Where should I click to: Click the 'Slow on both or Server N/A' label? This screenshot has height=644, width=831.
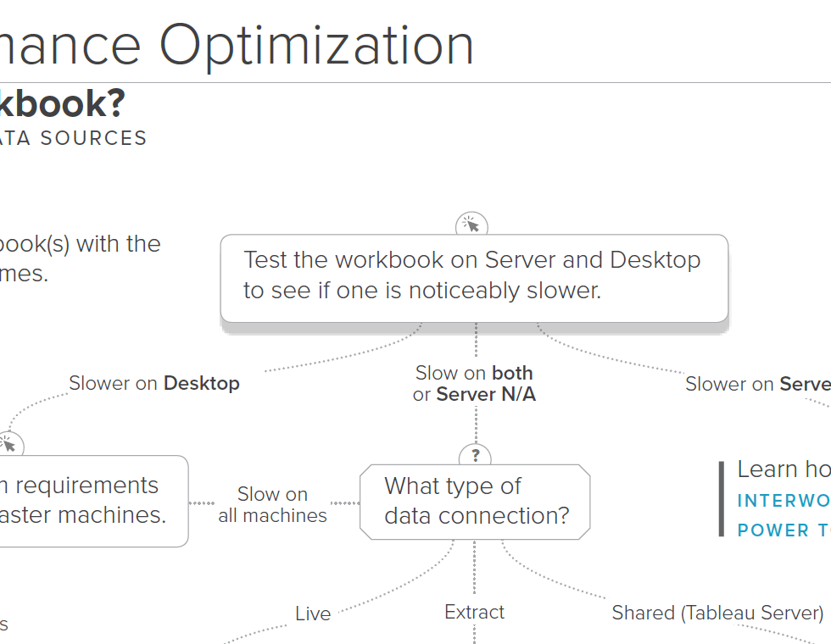(475, 383)
